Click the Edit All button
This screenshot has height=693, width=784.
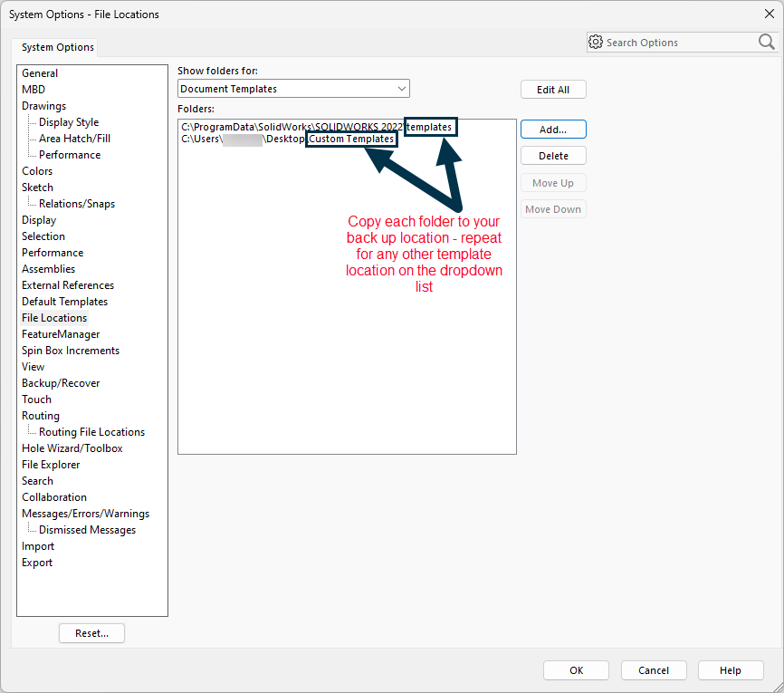point(553,90)
